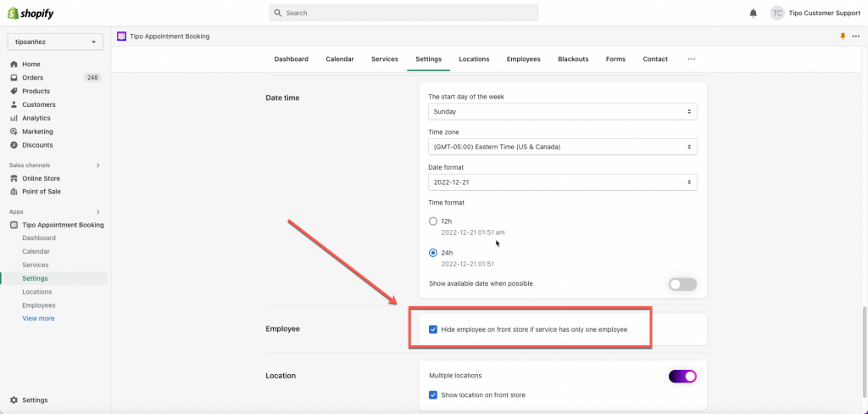Click the Location section heading

pos(281,376)
